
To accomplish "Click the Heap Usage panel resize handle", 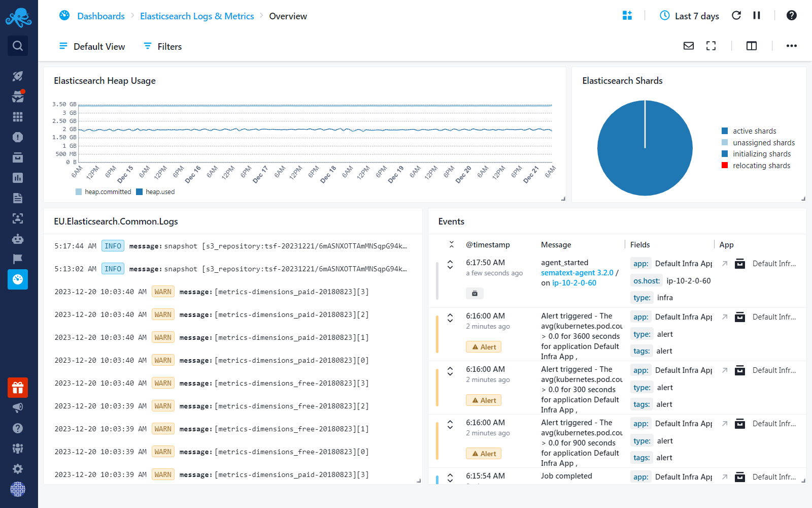I will 563,199.
